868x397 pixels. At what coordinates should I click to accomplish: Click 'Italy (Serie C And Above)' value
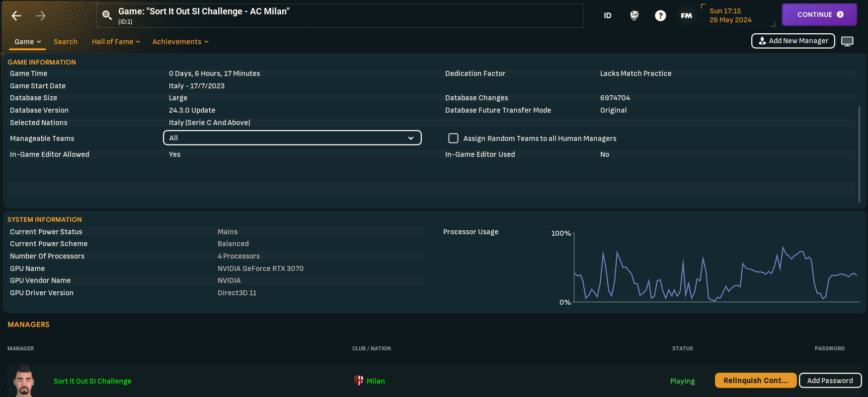tap(210, 123)
